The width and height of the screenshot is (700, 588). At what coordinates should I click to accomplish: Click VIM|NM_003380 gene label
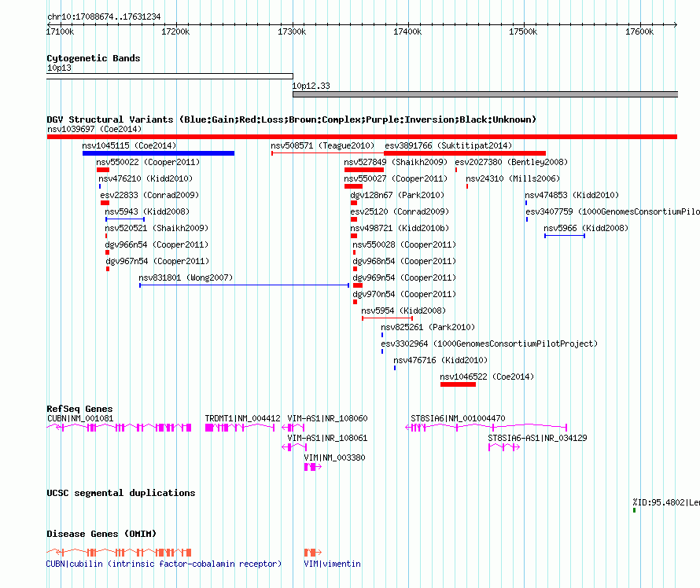pos(334,458)
